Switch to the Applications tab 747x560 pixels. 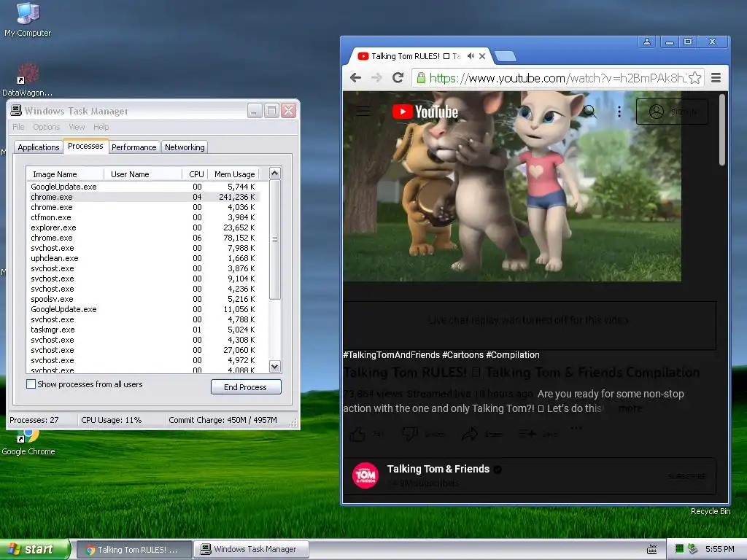[39, 147]
